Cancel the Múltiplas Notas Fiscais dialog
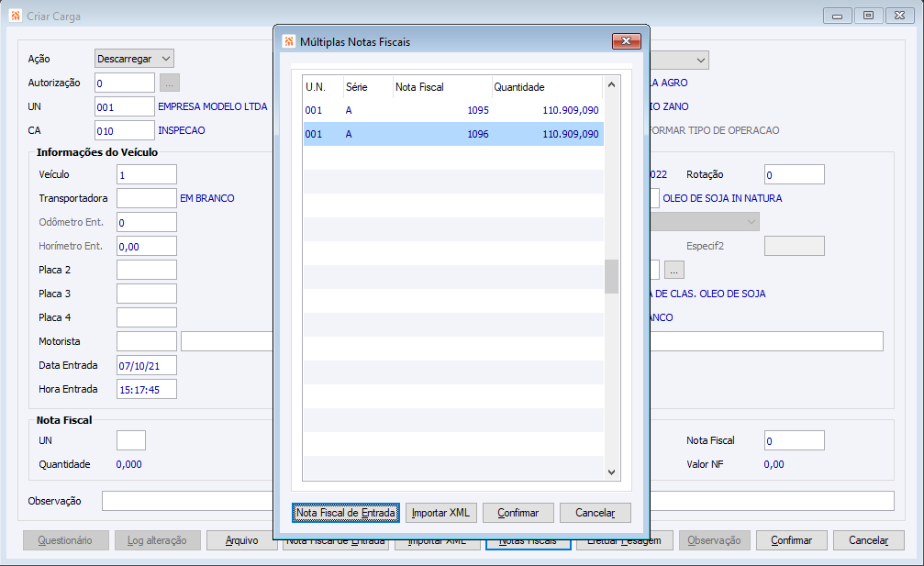 coord(596,513)
